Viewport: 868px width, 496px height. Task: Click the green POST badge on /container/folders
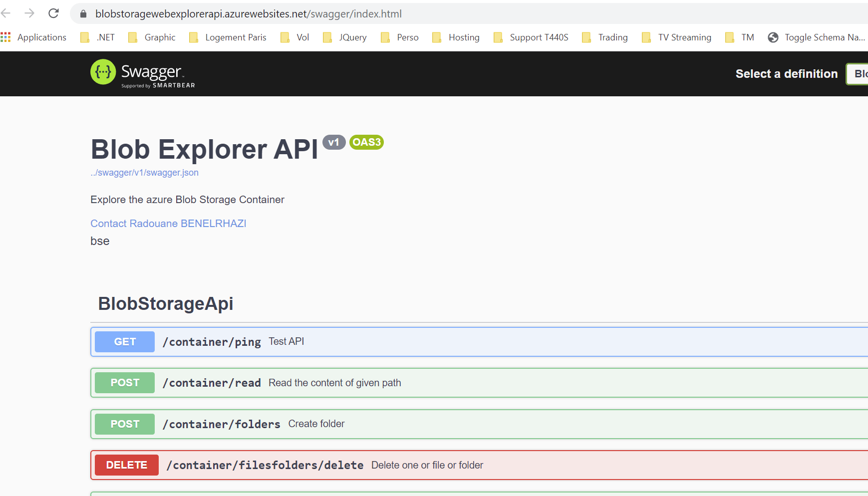[124, 424]
